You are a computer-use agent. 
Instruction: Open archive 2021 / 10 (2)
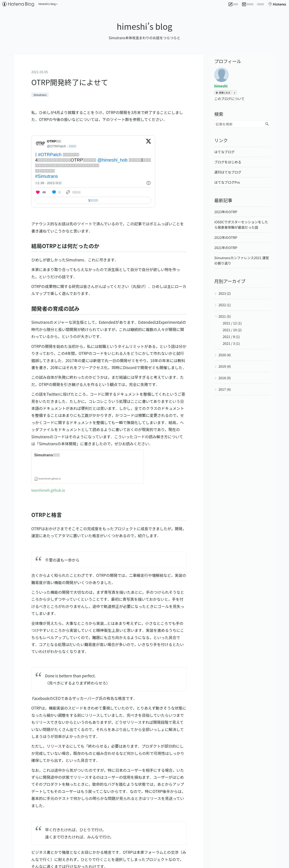232,330
